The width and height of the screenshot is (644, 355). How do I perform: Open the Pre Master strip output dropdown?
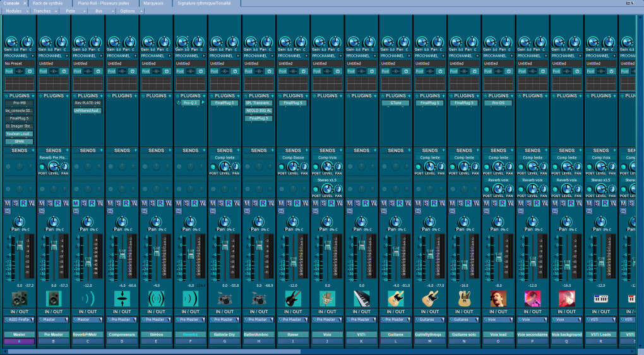point(54,319)
